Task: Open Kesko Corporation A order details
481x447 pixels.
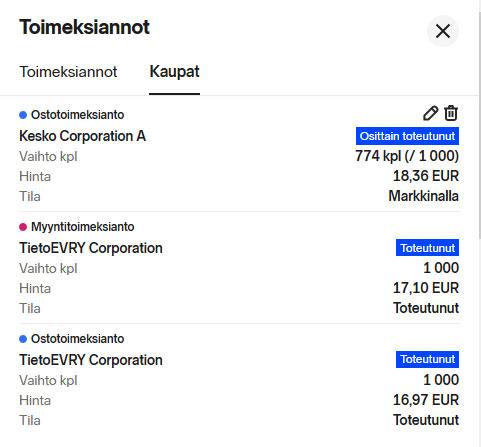Action: (x=82, y=136)
